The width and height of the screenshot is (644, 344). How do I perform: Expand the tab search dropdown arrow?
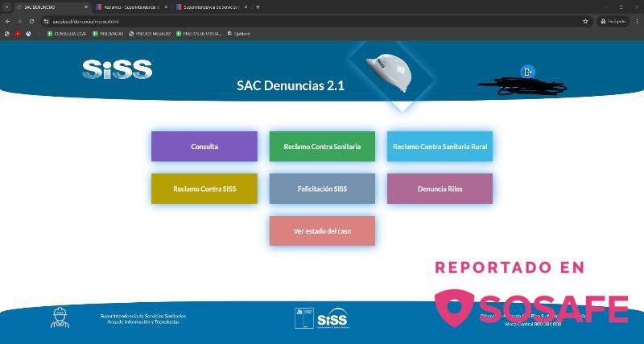click(x=6, y=7)
